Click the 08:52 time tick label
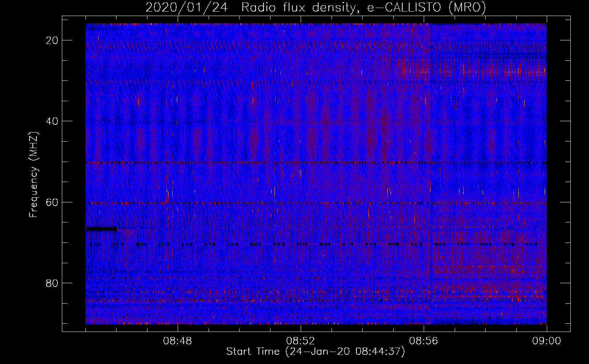 (301, 341)
